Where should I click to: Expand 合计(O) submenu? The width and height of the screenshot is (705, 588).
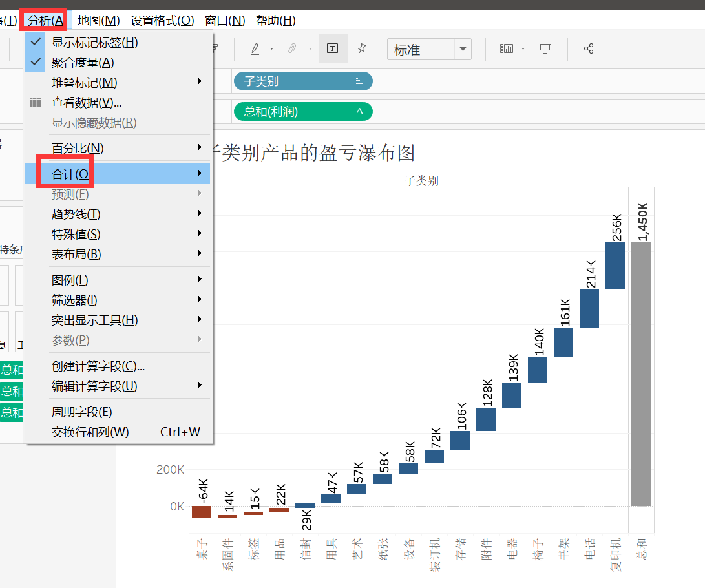[118, 174]
